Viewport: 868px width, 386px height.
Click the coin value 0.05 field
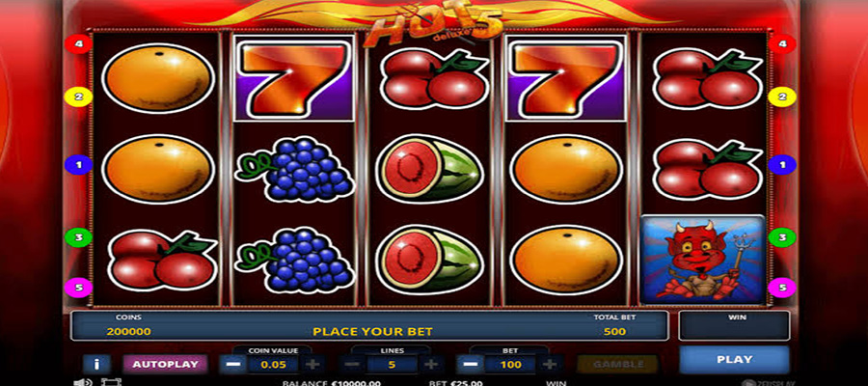274,365
